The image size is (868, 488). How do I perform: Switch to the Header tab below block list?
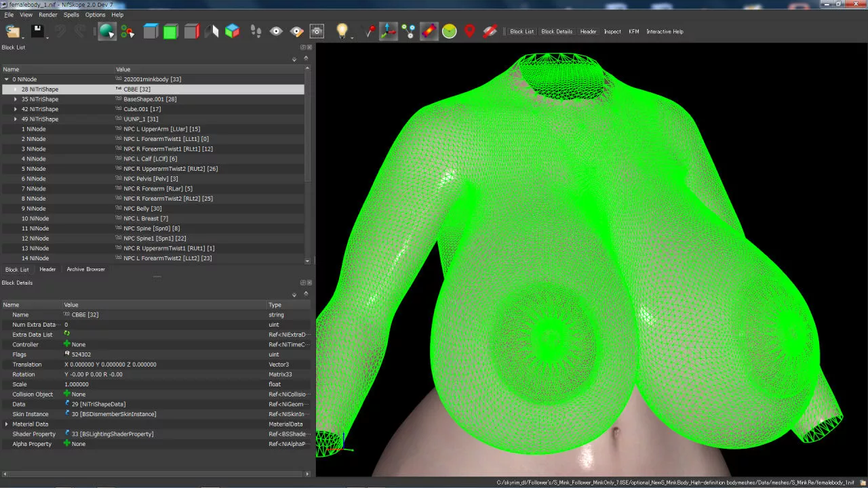click(x=47, y=269)
